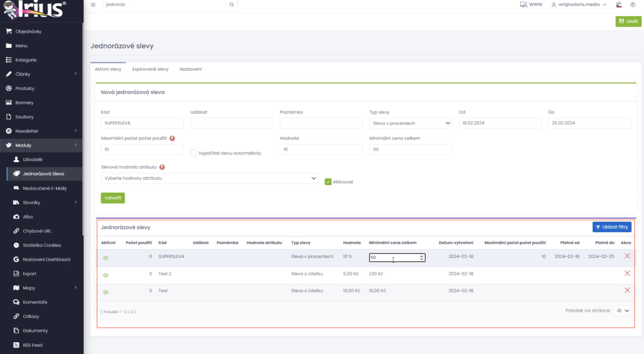Open the WWW site preview icon

pyautogui.click(x=523, y=5)
